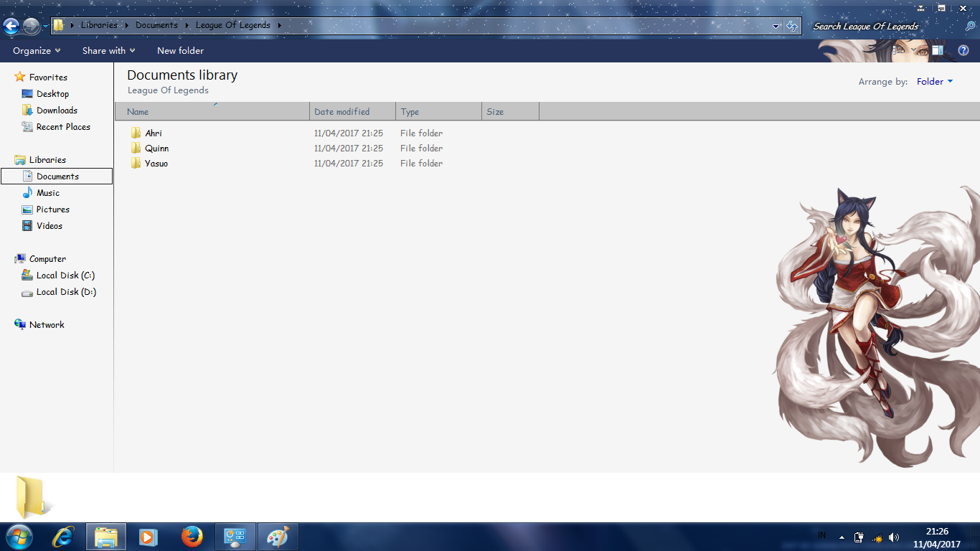This screenshot has height=551, width=980.
Task: Refresh the folder view
Action: tap(792, 26)
